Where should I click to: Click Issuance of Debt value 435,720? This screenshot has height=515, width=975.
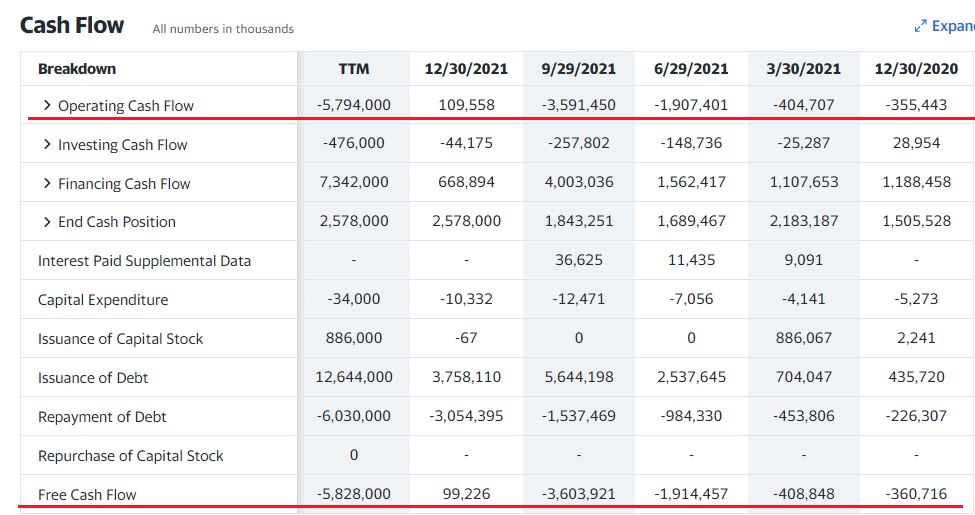[917, 377]
